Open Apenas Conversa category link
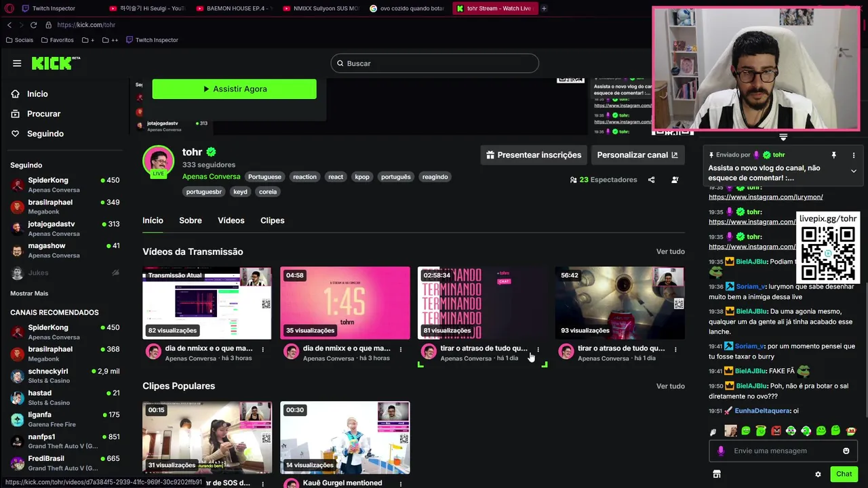 211,177
